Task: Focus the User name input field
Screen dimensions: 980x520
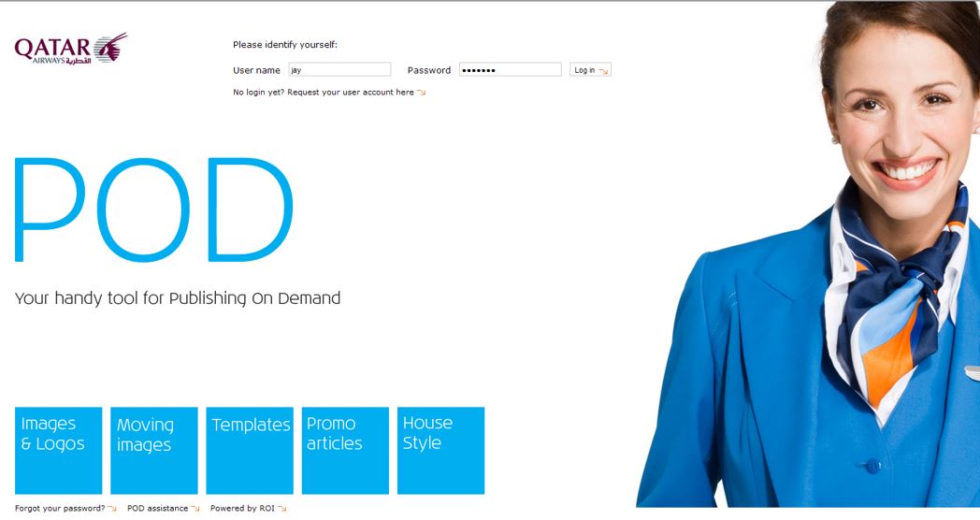Action: pyautogui.click(x=339, y=69)
